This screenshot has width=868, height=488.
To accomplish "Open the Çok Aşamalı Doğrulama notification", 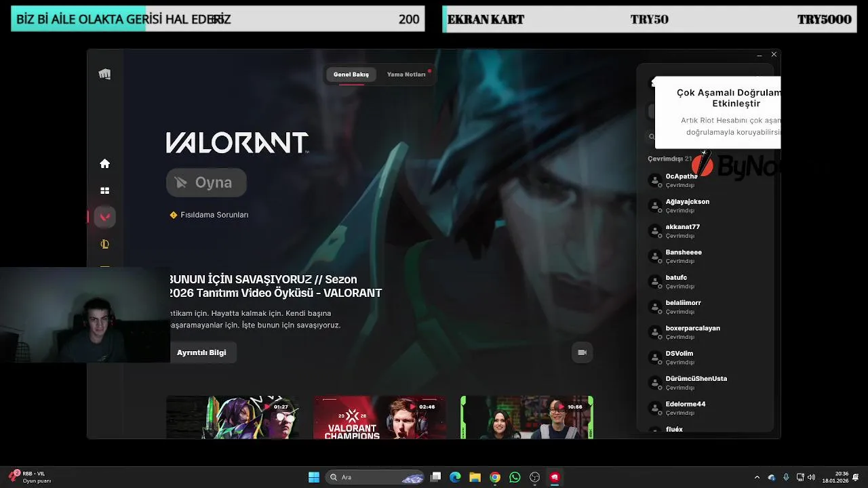I will [718, 112].
